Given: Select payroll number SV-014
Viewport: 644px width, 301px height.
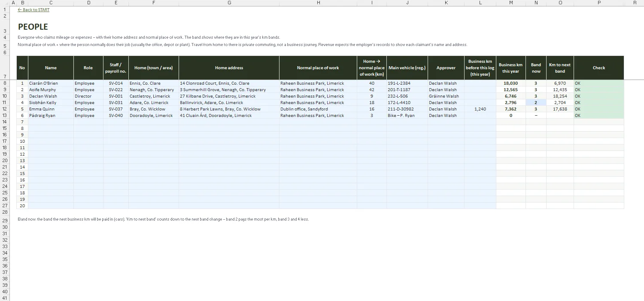Looking at the screenshot, I should (115, 83).
